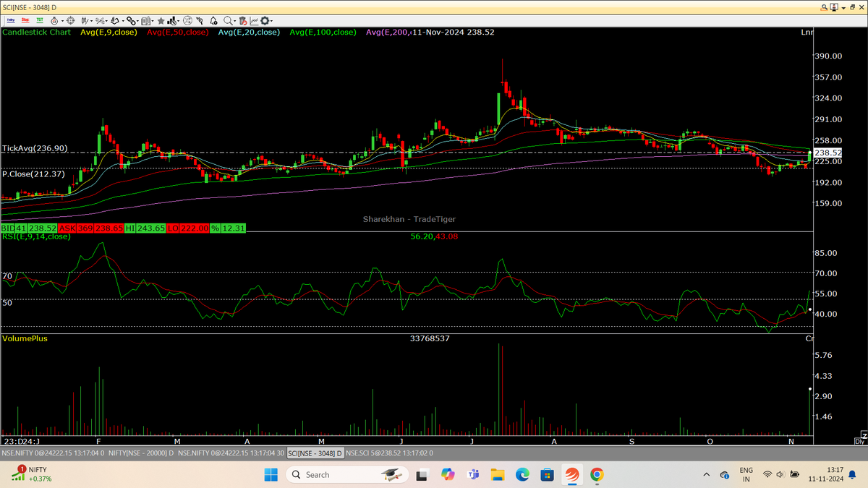
Task: Click the ASK 369 238.65 quote field
Action: (x=91, y=228)
